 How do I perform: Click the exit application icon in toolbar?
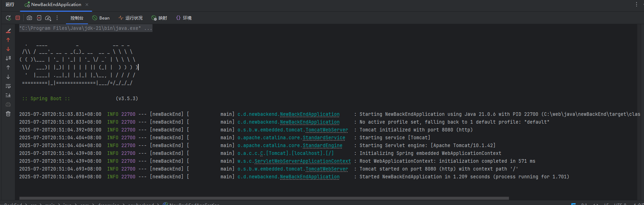(39, 18)
